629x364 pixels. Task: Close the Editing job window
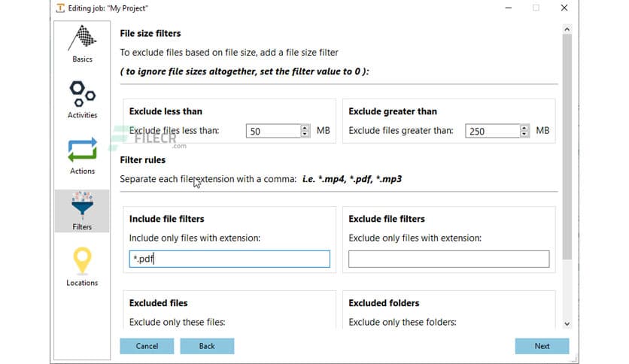click(x=564, y=8)
